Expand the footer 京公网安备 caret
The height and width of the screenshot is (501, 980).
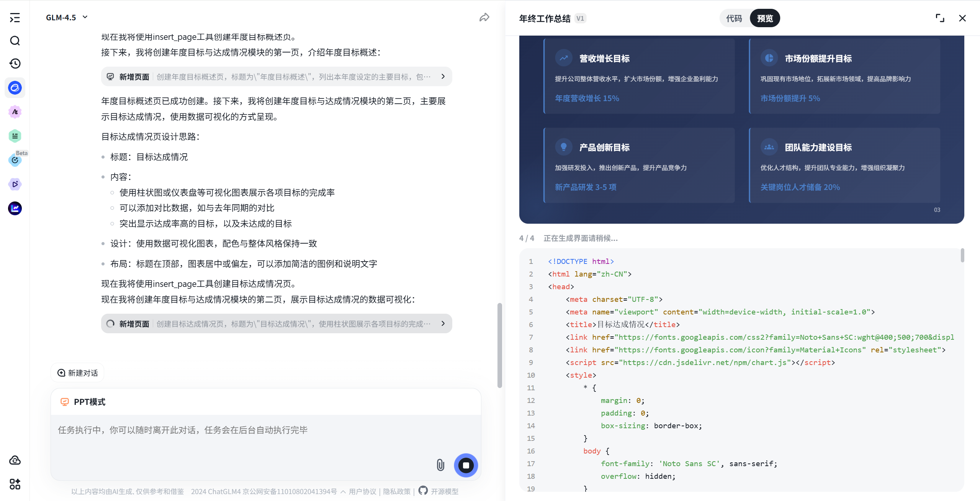pos(343,491)
